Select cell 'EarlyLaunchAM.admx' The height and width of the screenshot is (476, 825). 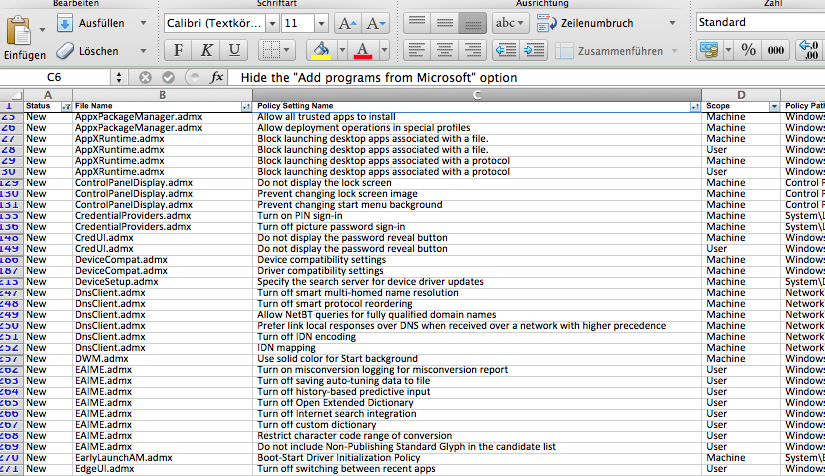click(162, 458)
